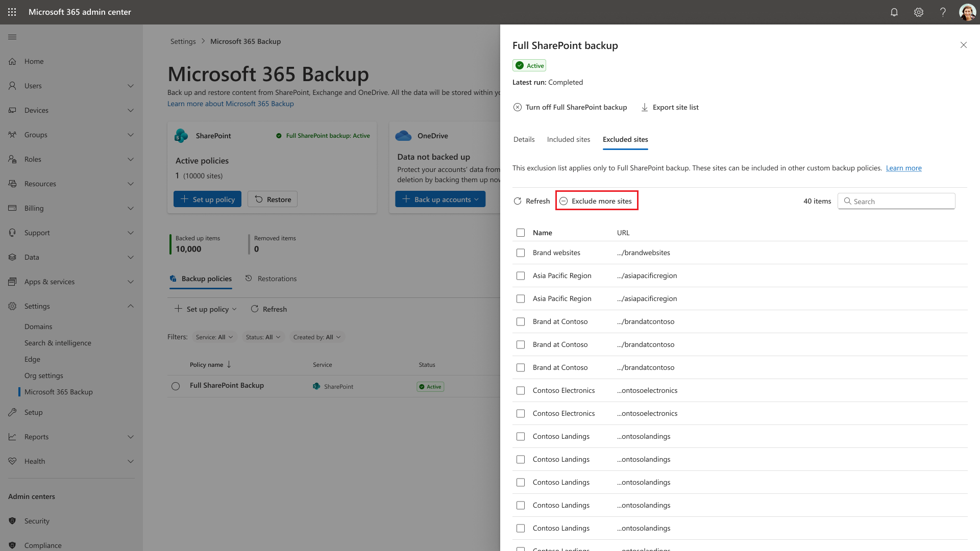Click the Restore button icon
Viewport: 980px width, 551px height.
259,199
